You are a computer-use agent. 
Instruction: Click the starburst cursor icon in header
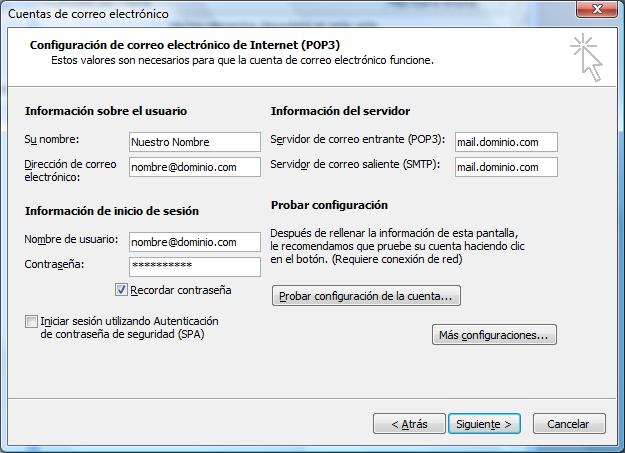586,57
